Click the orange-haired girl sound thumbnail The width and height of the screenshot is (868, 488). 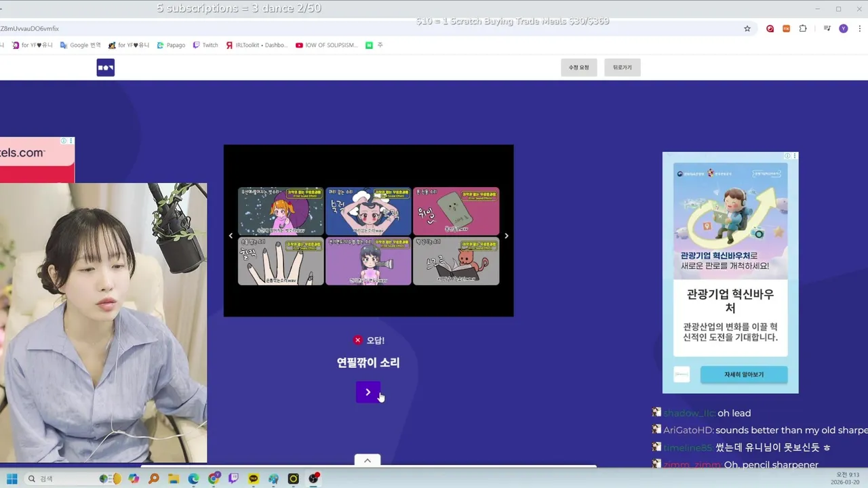pyautogui.click(x=281, y=211)
